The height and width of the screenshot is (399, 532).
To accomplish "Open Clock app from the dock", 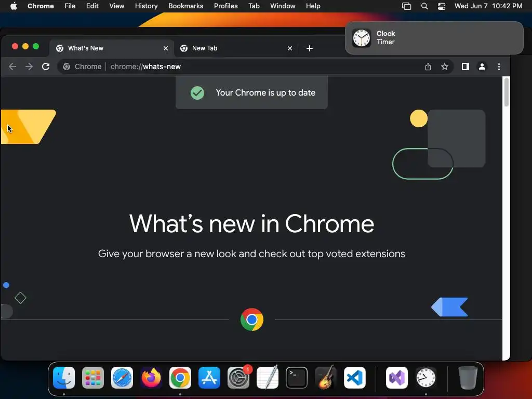I will pyautogui.click(x=426, y=378).
